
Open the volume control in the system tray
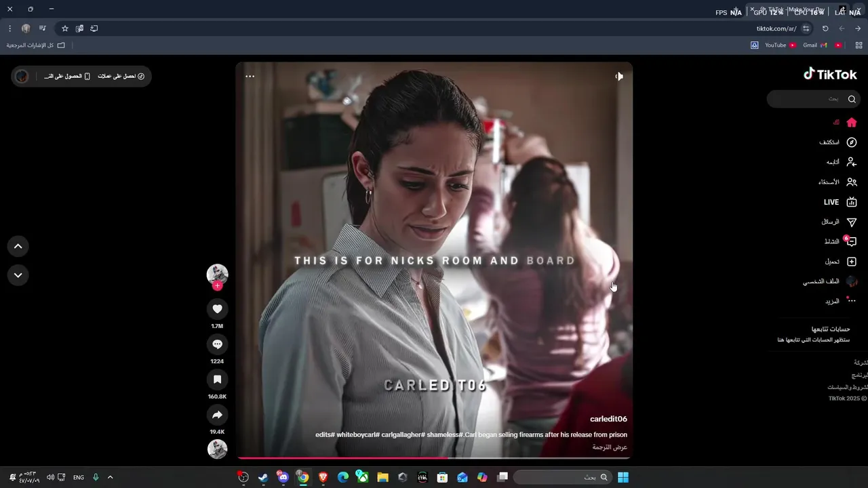click(x=50, y=477)
